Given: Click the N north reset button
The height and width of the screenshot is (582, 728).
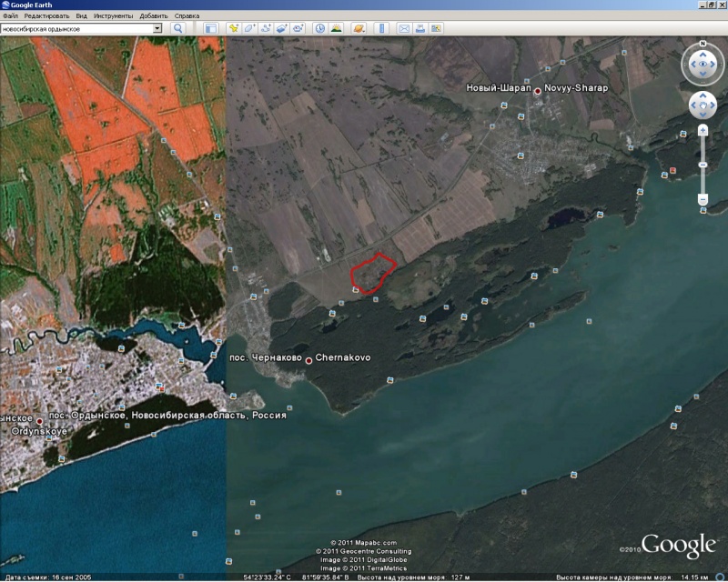Looking at the screenshot, I should (703, 44).
